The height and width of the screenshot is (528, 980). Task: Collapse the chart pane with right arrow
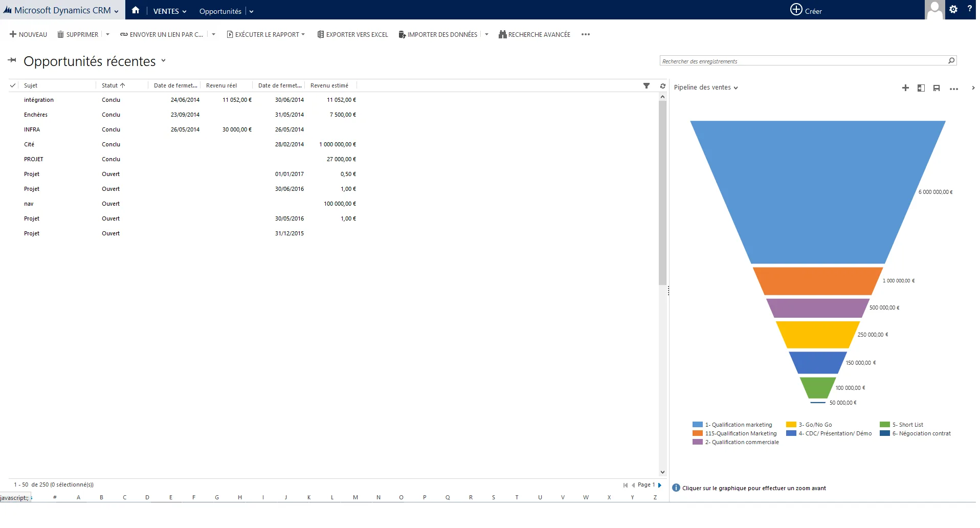pos(973,88)
